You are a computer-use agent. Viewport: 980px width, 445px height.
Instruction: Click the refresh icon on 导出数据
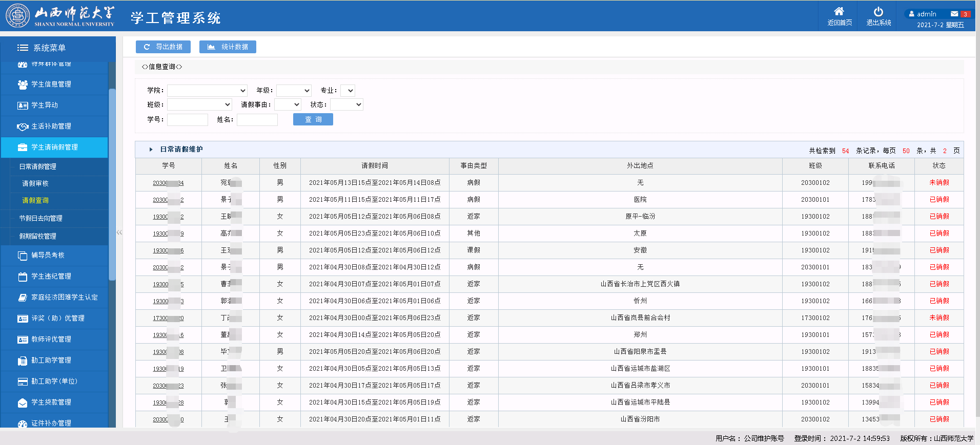(x=147, y=47)
